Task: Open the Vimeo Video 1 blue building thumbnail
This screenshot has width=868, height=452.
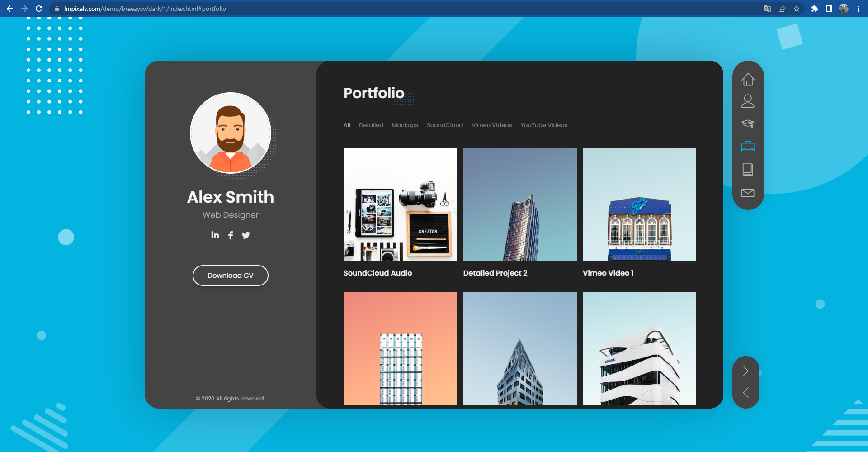Action: 639,205
